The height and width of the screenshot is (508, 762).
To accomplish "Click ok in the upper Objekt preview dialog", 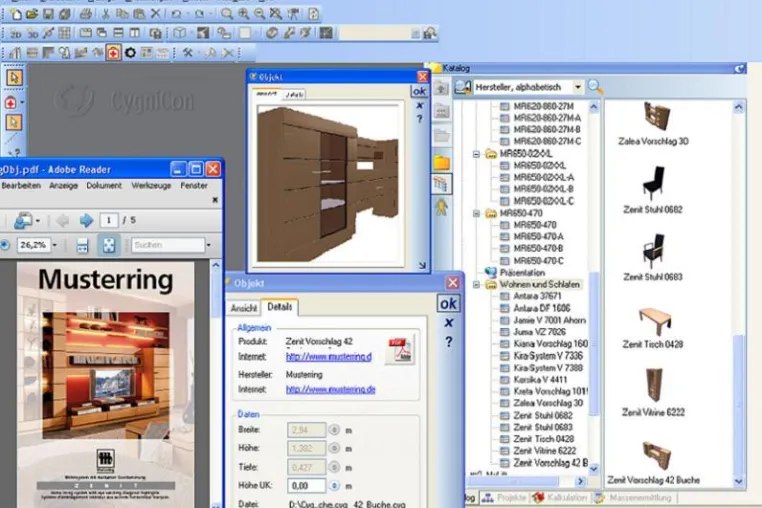I will [419, 91].
